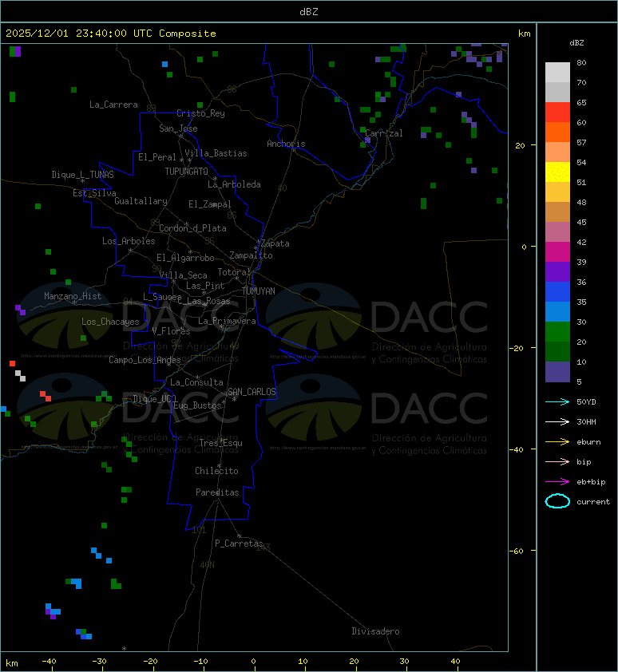
Task: Click the yellow eburn arrow icon
Action: (557, 442)
